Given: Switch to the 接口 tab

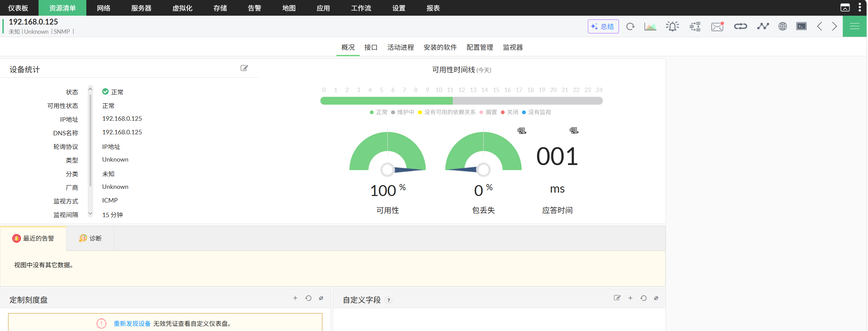Looking at the screenshot, I should click(371, 47).
